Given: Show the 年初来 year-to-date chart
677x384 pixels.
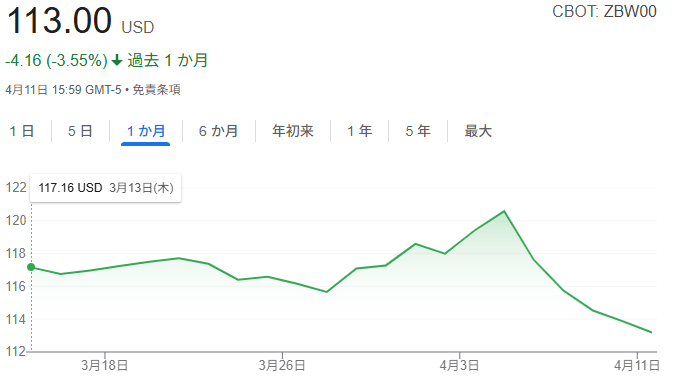Looking at the screenshot, I should click(x=293, y=131).
